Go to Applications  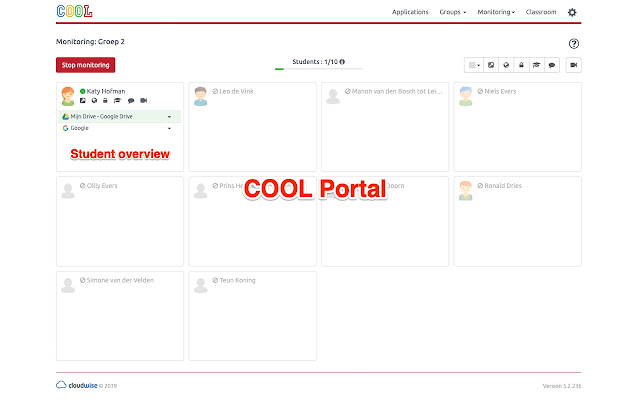pyautogui.click(x=410, y=12)
